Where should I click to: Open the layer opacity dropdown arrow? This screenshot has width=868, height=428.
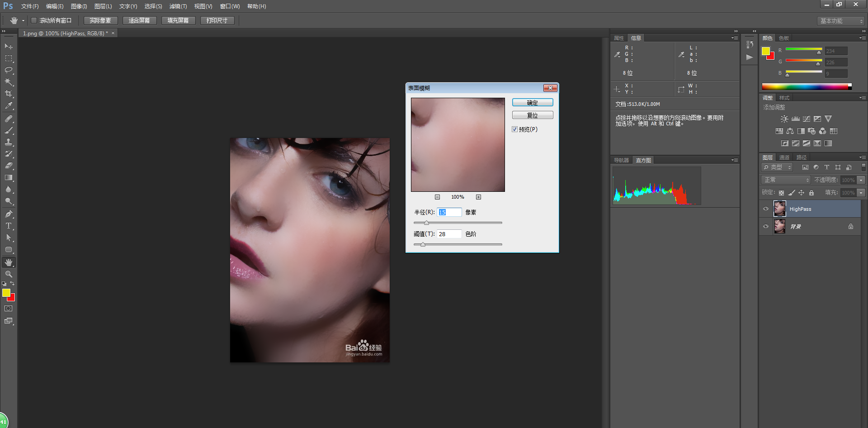[861, 180]
